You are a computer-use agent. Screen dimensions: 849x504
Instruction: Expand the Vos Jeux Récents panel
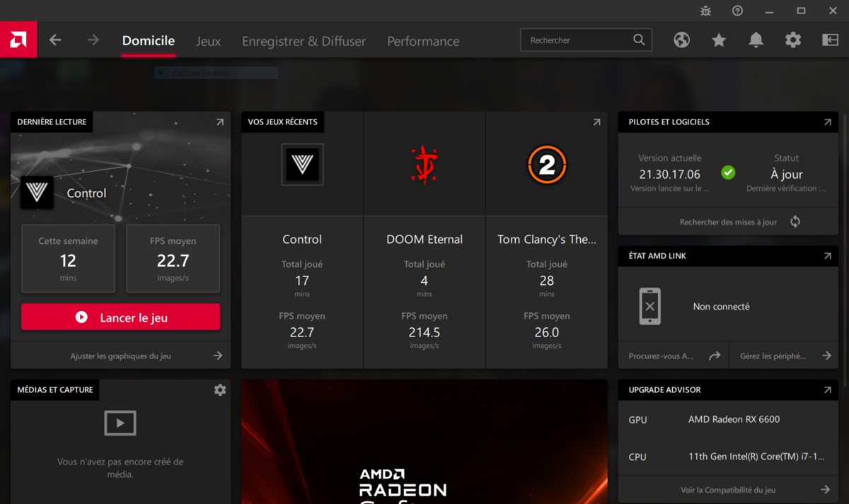(596, 122)
